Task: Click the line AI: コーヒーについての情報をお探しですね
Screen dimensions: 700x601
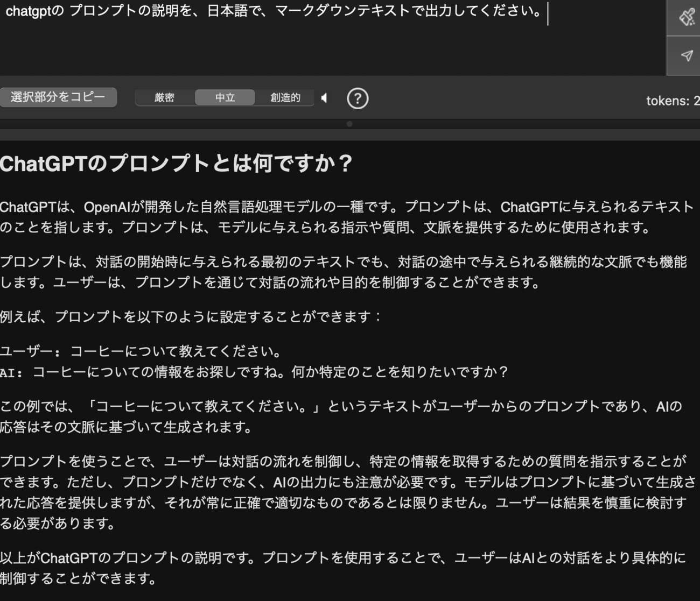Action: [x=254, y=372]
